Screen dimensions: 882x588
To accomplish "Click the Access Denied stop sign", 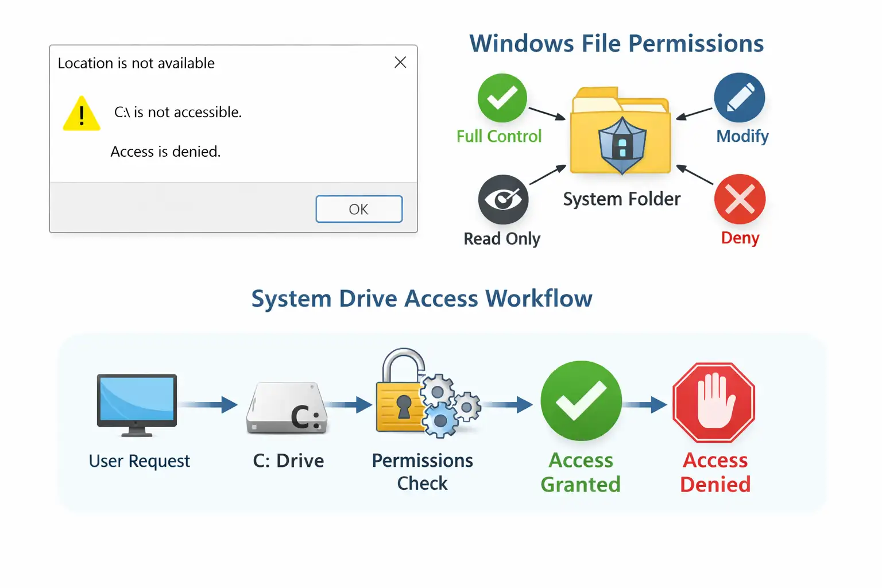I will pyautogui.click(x=714, y=401).
